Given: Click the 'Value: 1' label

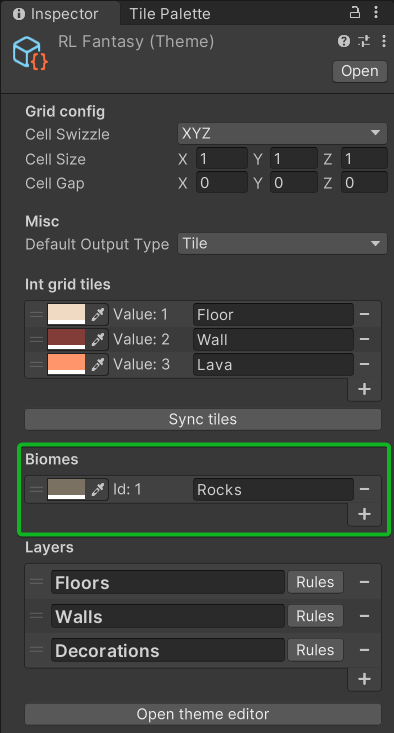Looking at the screenshot, I should [140, 315].
